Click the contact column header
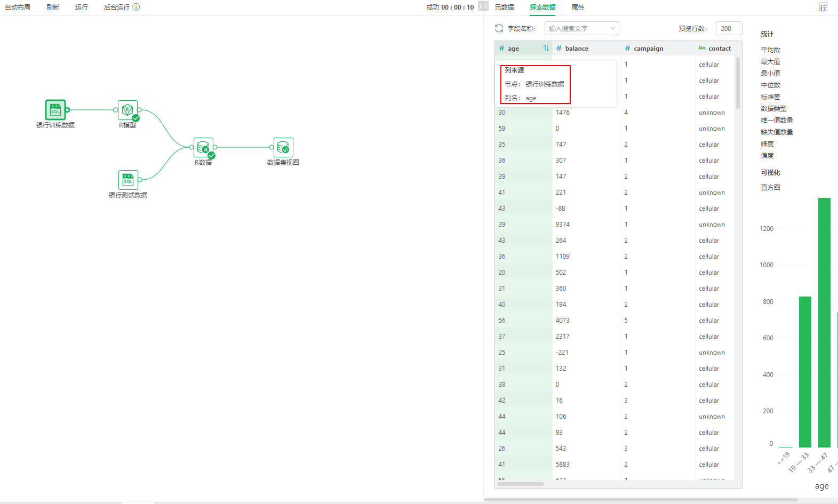 pos(720,48)
